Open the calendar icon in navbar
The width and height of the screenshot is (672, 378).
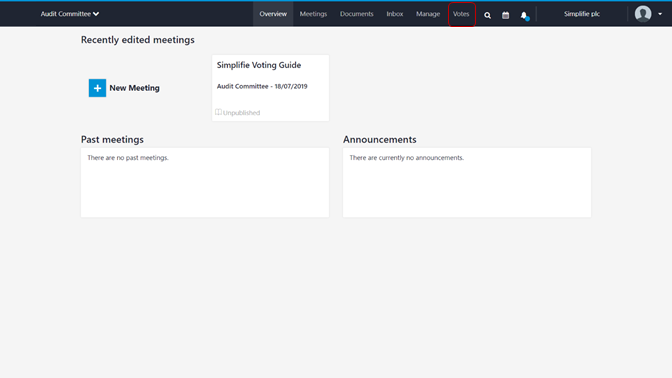tap(506, 15)
